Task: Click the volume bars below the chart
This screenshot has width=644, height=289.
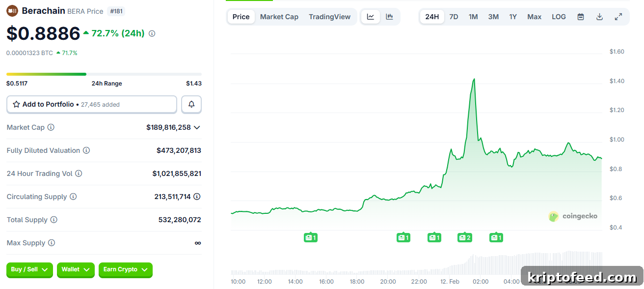Action: [416, 263]
